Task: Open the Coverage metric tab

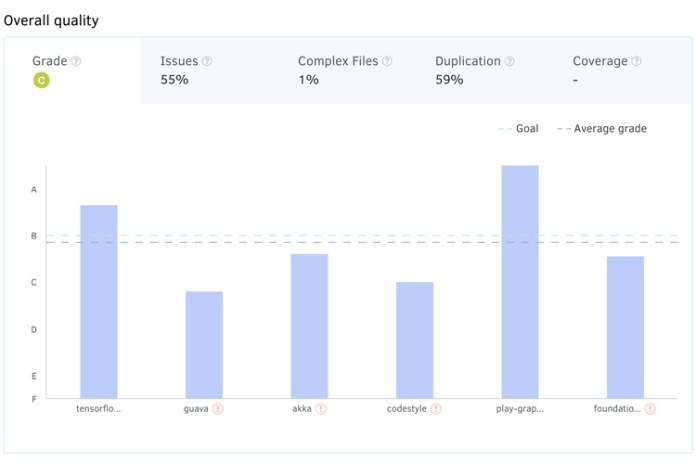Action: pos(624,71)
